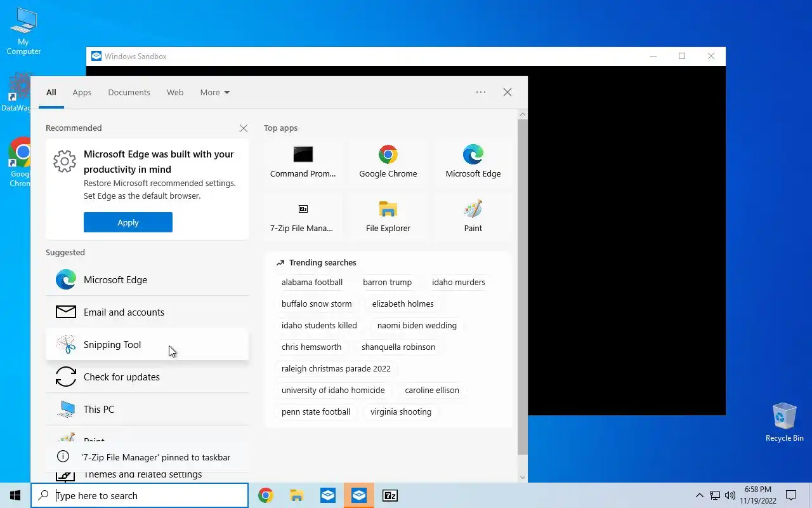Search trending buffalo snow storm
Screen dimensions: 812x508
coord(317,304)
